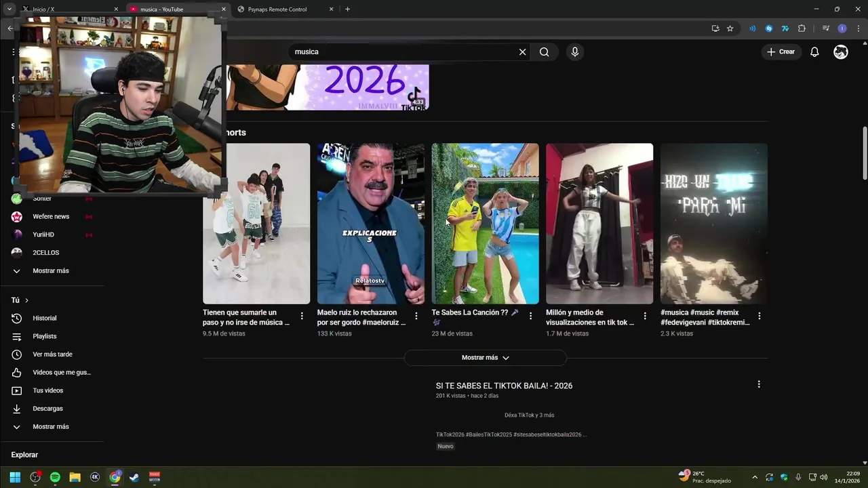Open the 'Déxa TikTok y 3 más' channel link
This screenshot has width=868, height=488.
[529, 415]
